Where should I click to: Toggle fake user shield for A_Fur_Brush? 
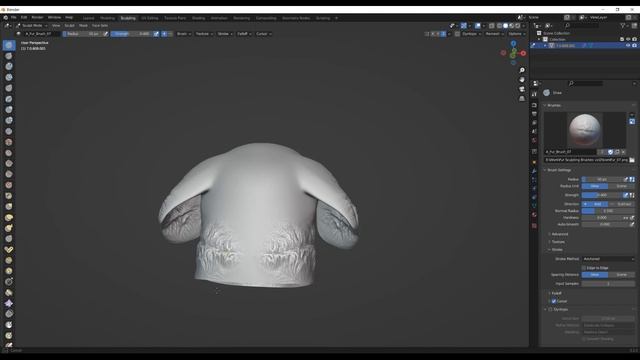click(x=611, y=152)
